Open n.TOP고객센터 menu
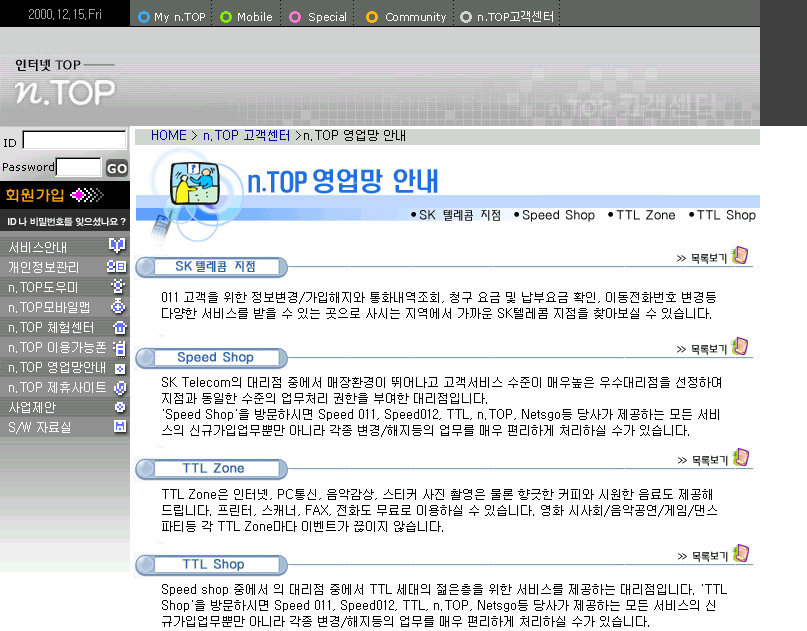The width and height of the screenshot is (807, 631). point(515,17)
